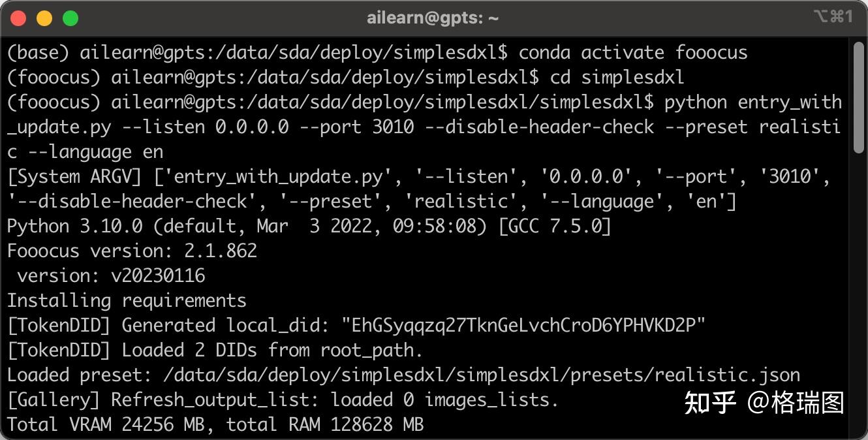Click the terminal vertical scrollbar thumb
Image resolution: width=868 pixels, height=440 pixels.
point(858,98)
